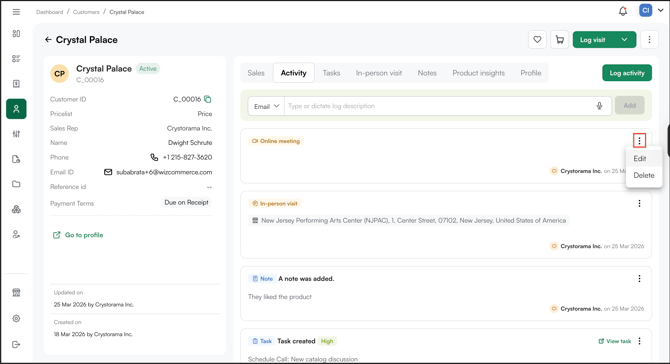Open three-dot menu on Task created card
Viewport: 670px width, 364px height.
click(x=639, y=341)
